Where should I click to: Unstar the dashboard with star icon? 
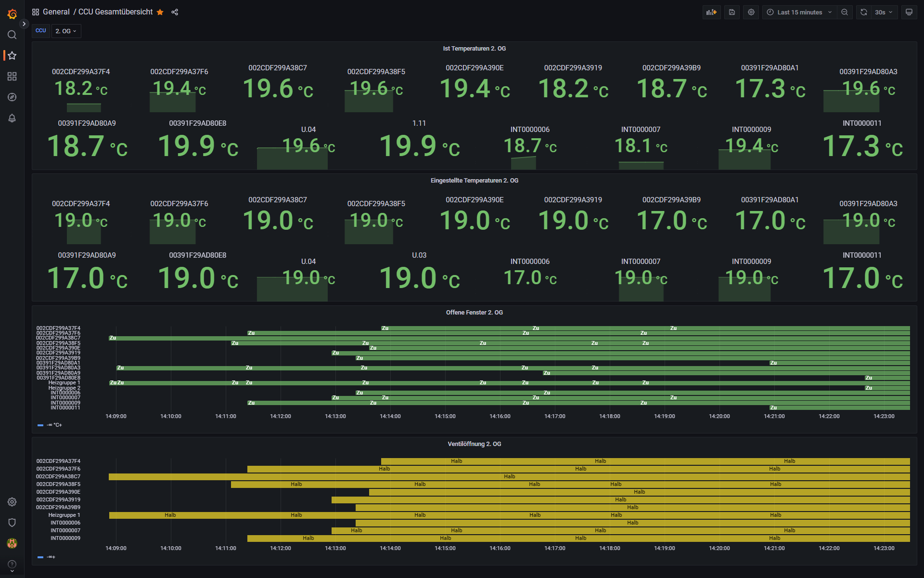(160, 12)
